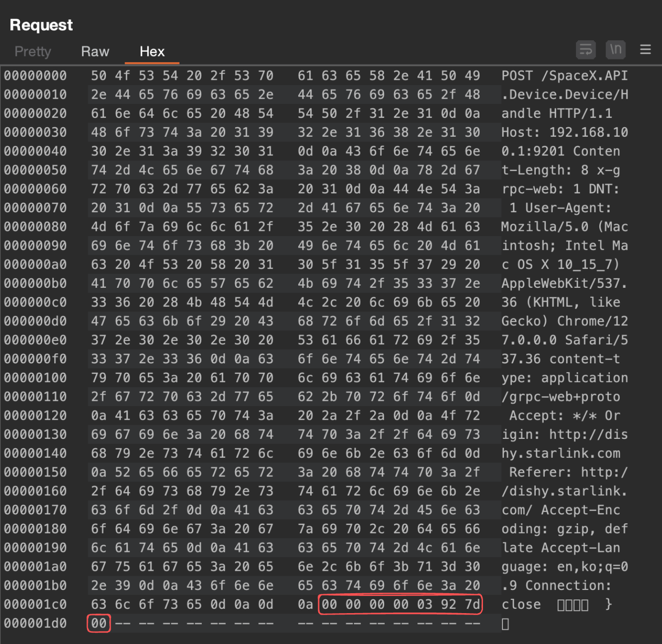Click hex byte 38 in row 00000050

tap(353, 170)
